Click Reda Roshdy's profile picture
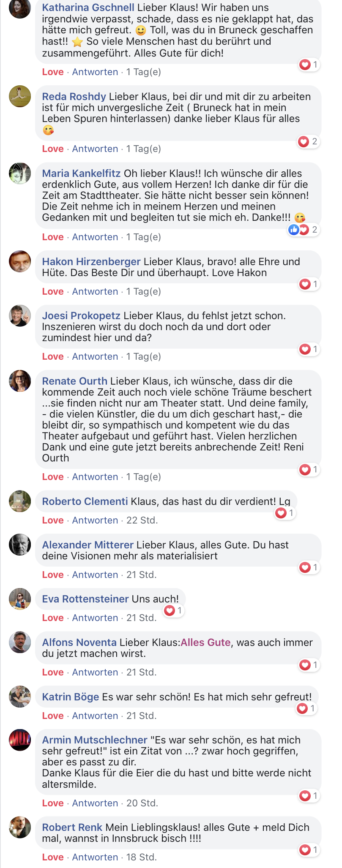This screenshot has height=868, width=342. (20, 96)
